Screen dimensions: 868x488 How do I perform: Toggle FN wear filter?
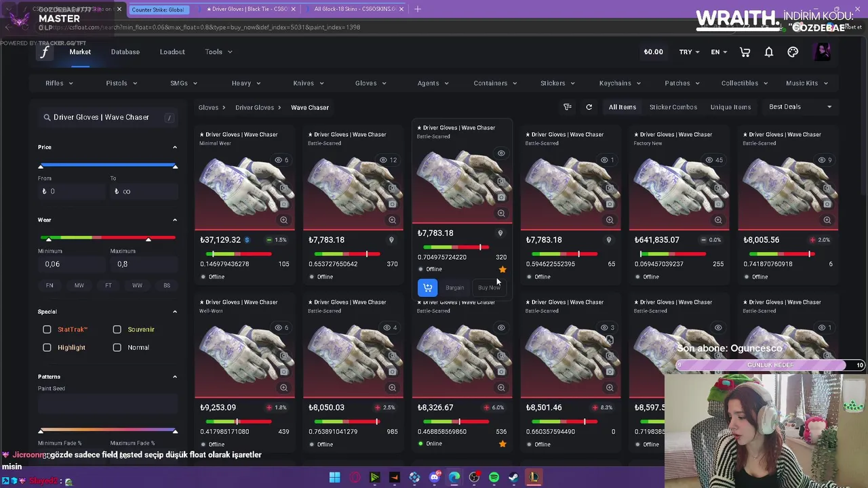(x=50, y=285)
